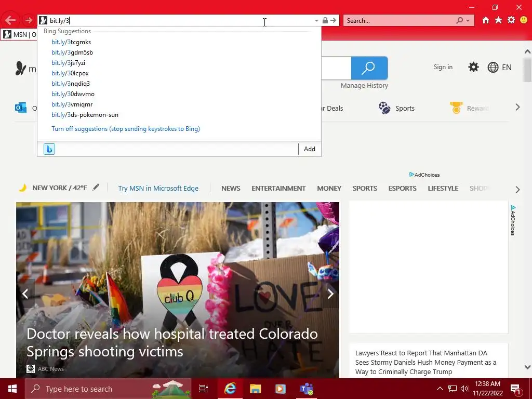Open Microsoft Teams from the taskbar

pos(307,389)
